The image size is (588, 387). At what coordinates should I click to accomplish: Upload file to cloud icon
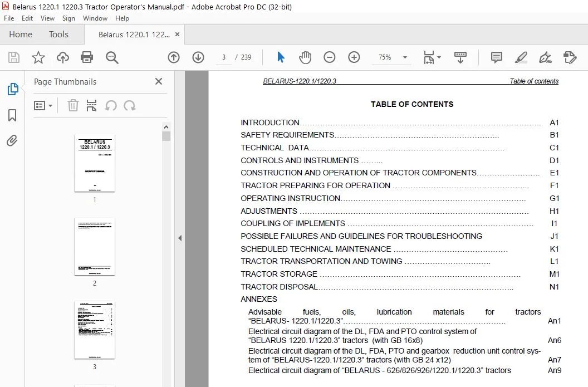click(62, 57)
